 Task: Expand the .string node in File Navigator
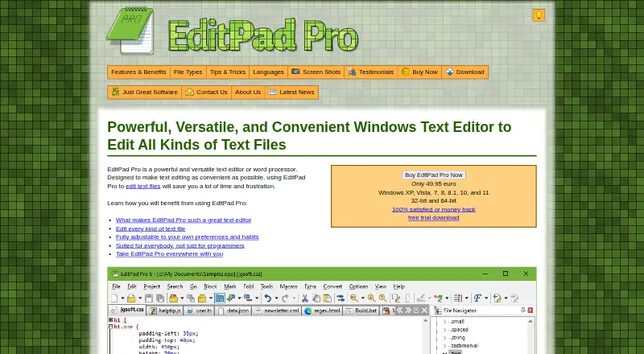coord(444,338)
